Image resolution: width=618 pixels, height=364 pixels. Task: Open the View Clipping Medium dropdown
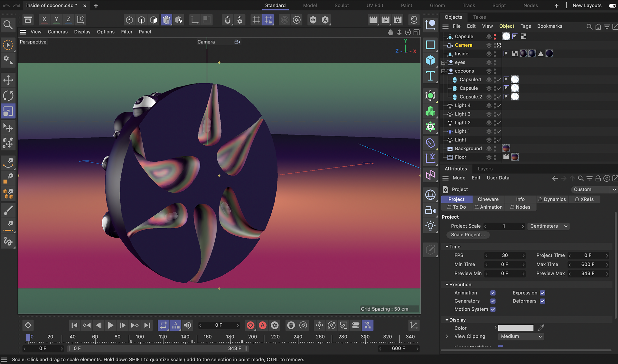(x=521, y=337)
